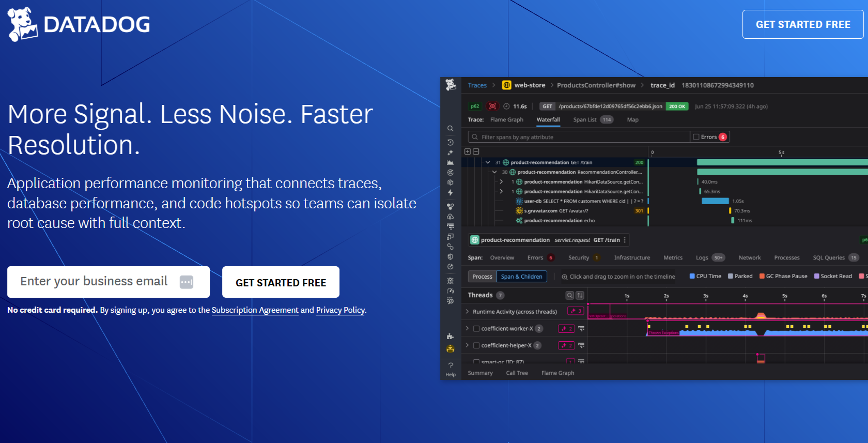The image size is (868, 443).
Task: Click the Datadog dog icon atop the sidebar
Action: click(x=451, y=85)
